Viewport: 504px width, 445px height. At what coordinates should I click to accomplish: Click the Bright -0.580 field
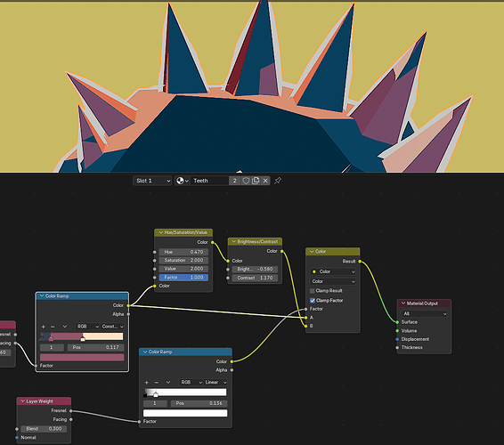point(256,269)
